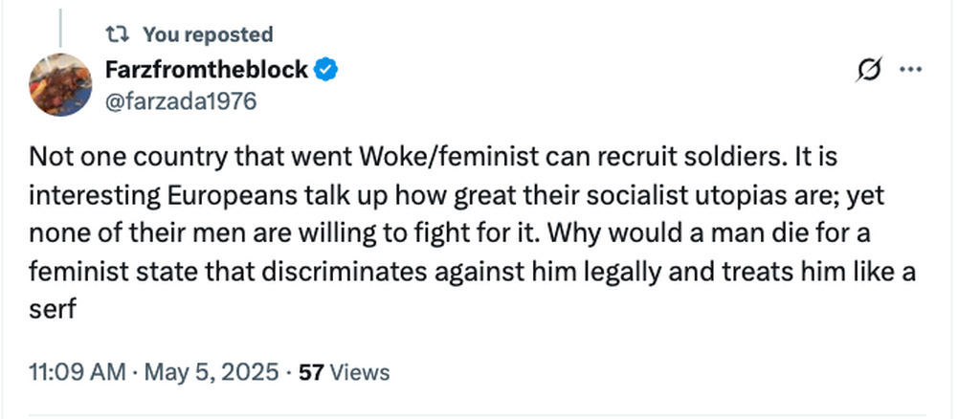Click the bold 57 view count
This screenshot has width=980, height=419.
click(310, 371)
